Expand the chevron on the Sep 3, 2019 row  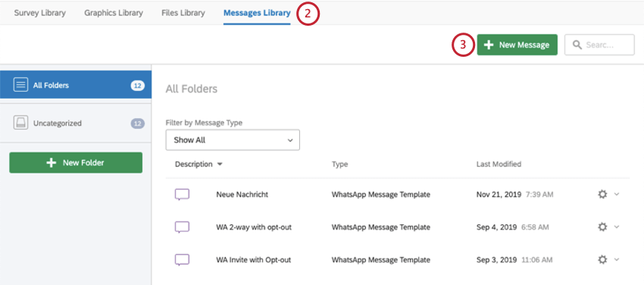pyautogui.click(x=617, y=259)
